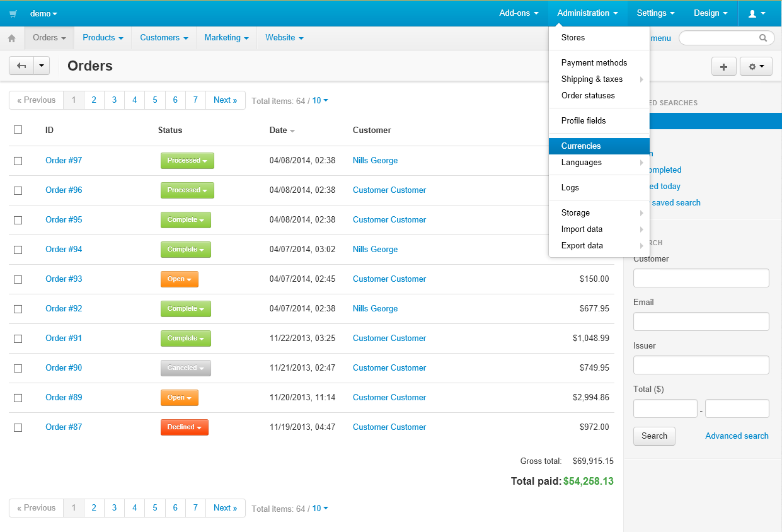This screenshot has height=532, width=782.
Task: Click the magnifier icon in search box
Action: pyautogui.click(x=763, y=38)
